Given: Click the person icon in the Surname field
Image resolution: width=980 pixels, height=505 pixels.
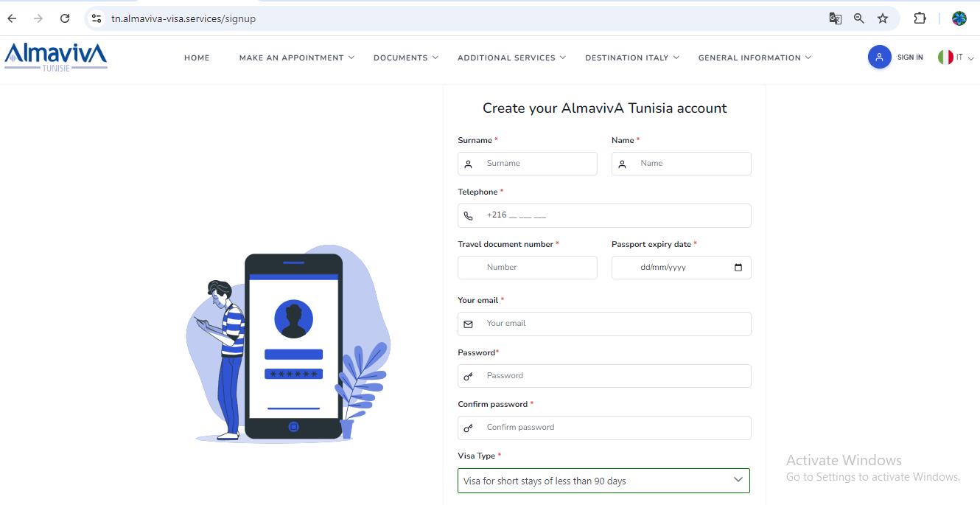Looking at the screenshot, I should 469,164.
